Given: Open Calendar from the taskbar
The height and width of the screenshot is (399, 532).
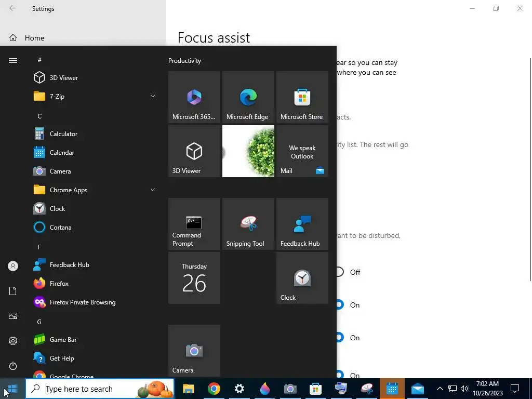Looking at the screenshot, I should click(x=392, y=389).
